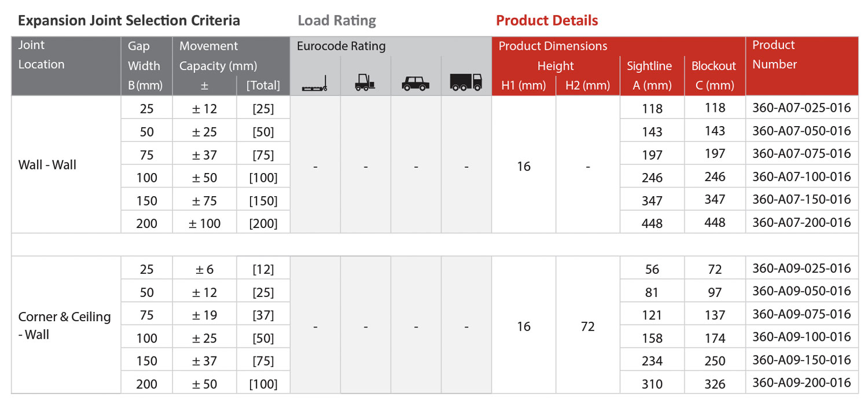Viewport: 868px width, 408px height.
Task: Open product 360-A09-100-016
Action: (x=801, y=337)
